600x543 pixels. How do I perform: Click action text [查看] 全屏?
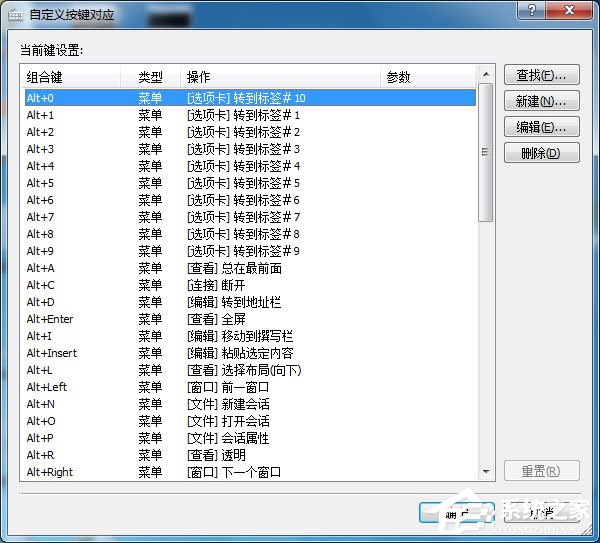[x=216, y=319]
